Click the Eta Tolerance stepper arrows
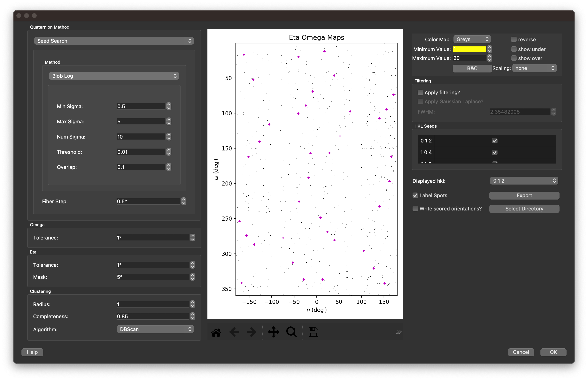Image resolution: width=588 pixels, height=380 pixels. (x=193, y=265)
